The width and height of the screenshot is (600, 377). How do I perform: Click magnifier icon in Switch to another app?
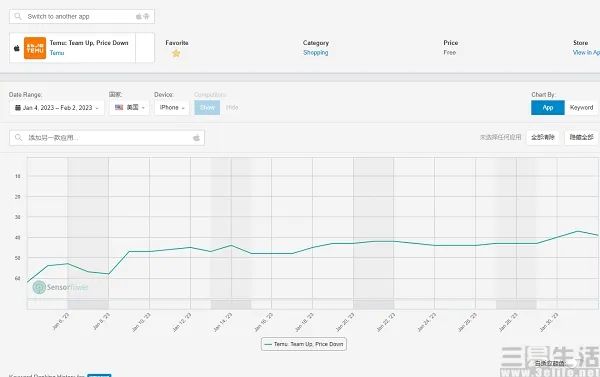click(18, 16)
